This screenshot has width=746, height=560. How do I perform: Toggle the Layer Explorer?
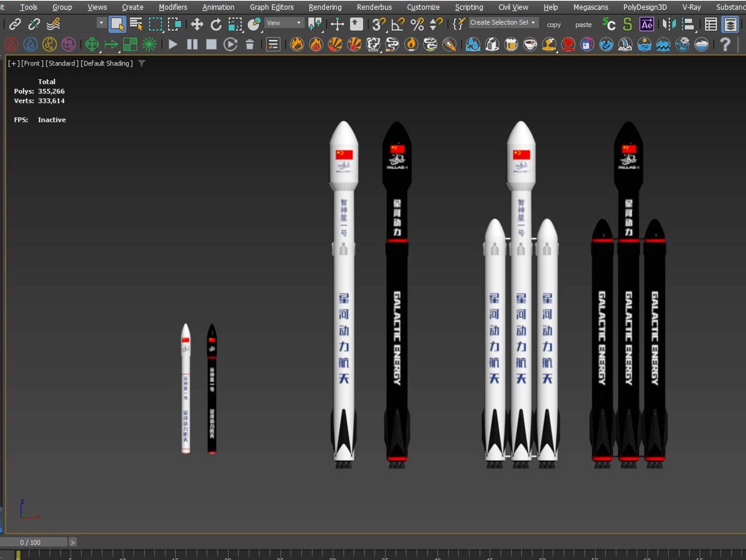[x=730, y=24]
